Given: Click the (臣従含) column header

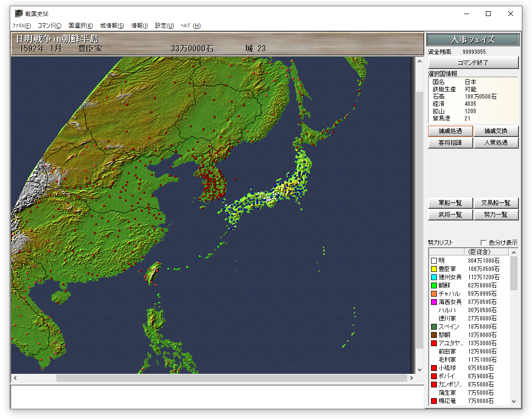Looking at the screenshot, I should [x=478, y=252].
